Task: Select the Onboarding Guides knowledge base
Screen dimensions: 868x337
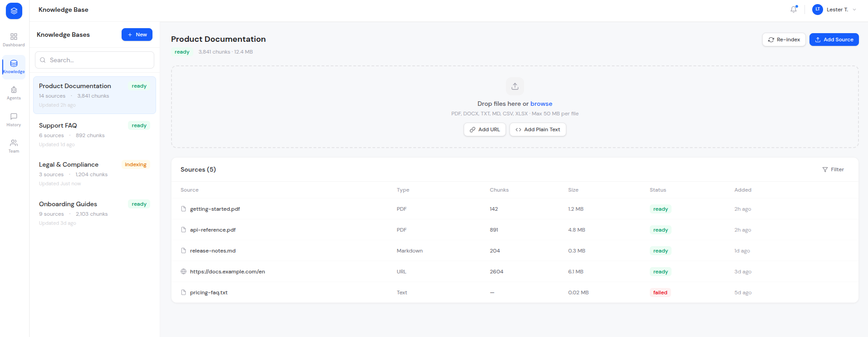Action: [x=94, y=213]
